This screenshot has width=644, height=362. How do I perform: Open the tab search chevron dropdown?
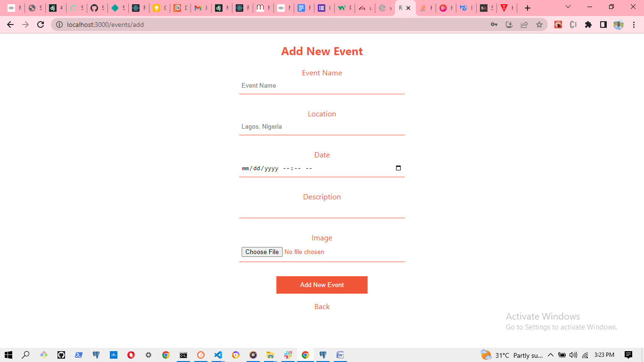[x=568, y=8]
